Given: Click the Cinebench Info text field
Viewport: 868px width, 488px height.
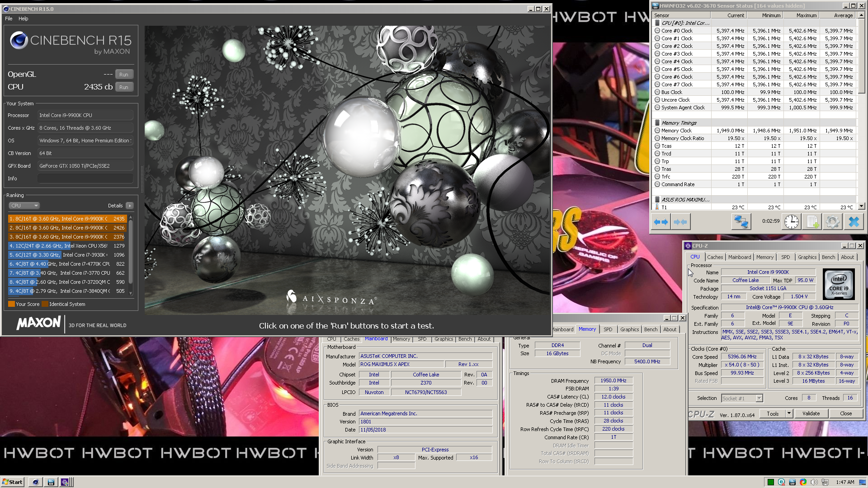Looking at the screenshot, I should click(x=85, y=178).
